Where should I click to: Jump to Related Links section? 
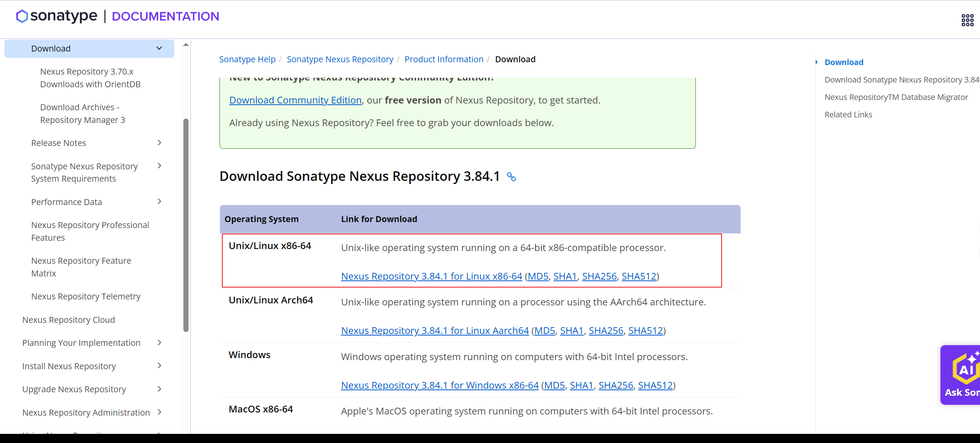848,115
